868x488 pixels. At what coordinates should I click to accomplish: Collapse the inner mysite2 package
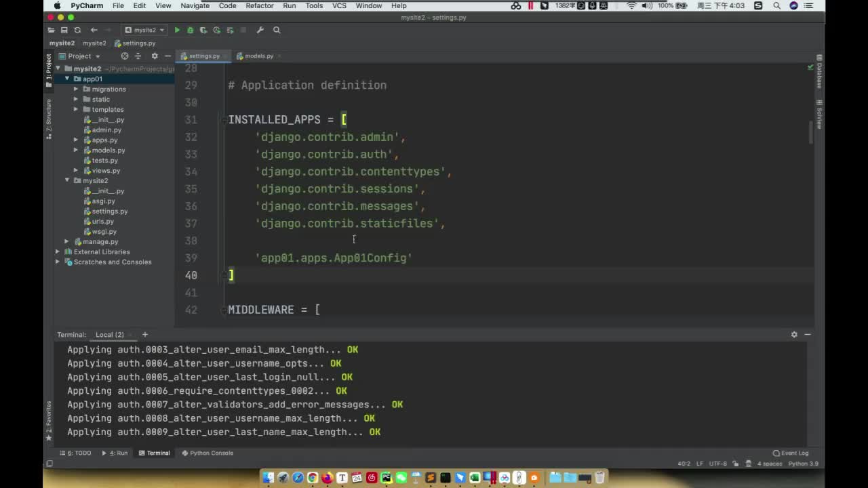(x=67, y=181)
